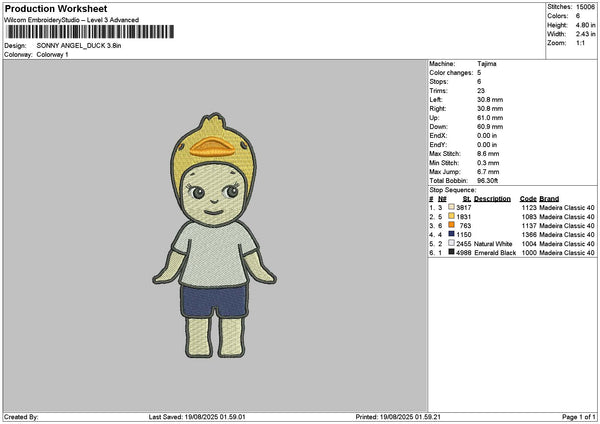600x424 pixels.
Task: Click the Width value '2.43 in'
Action: point(585,34)
